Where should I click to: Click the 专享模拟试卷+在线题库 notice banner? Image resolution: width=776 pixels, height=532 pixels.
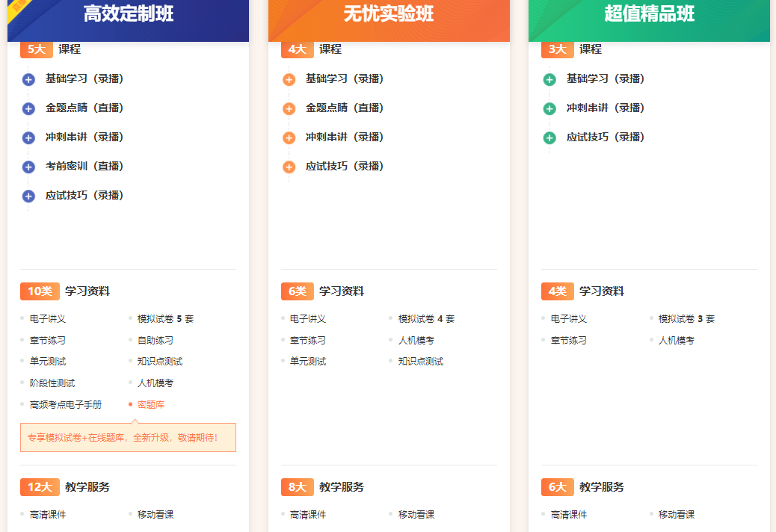(x=128, y=438)
